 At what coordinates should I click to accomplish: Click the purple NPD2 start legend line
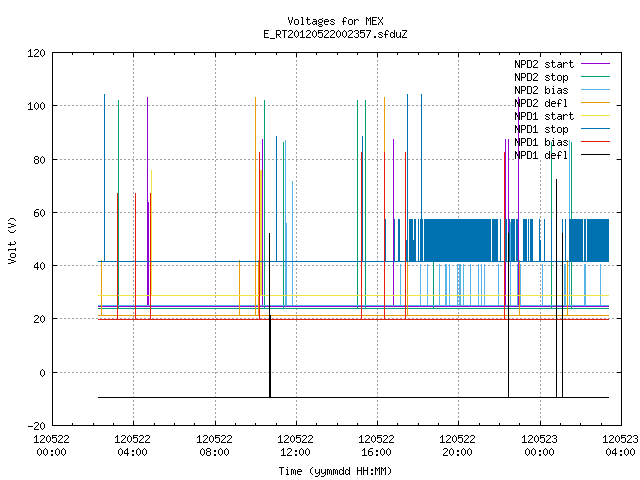tap(595, 64)
